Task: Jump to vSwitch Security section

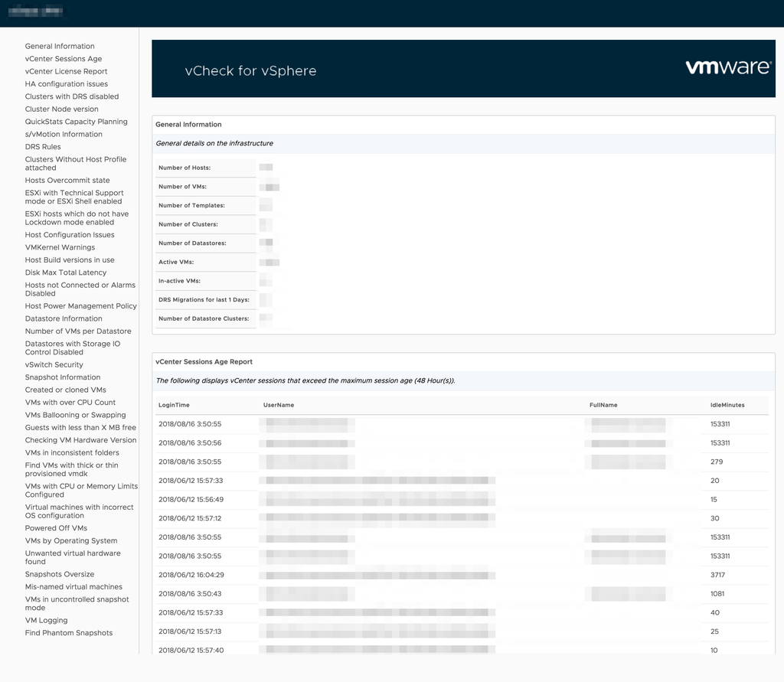Action: click(x=54, y=364)
